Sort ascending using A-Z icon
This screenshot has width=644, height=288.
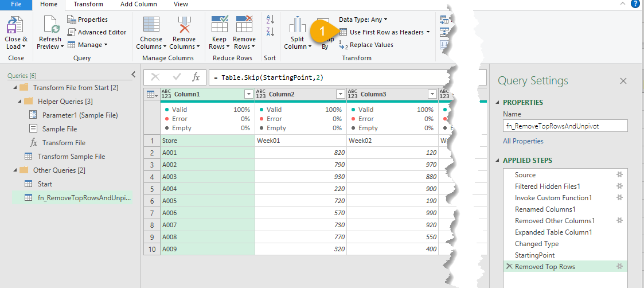[x=270, y=19]
